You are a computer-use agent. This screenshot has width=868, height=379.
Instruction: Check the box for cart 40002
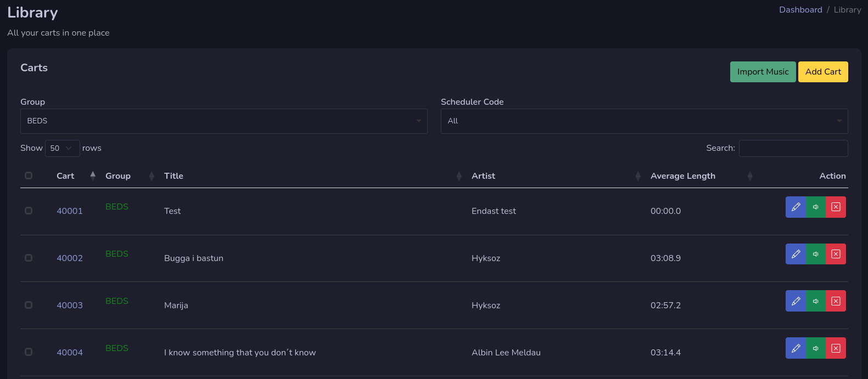coord(29,258)
